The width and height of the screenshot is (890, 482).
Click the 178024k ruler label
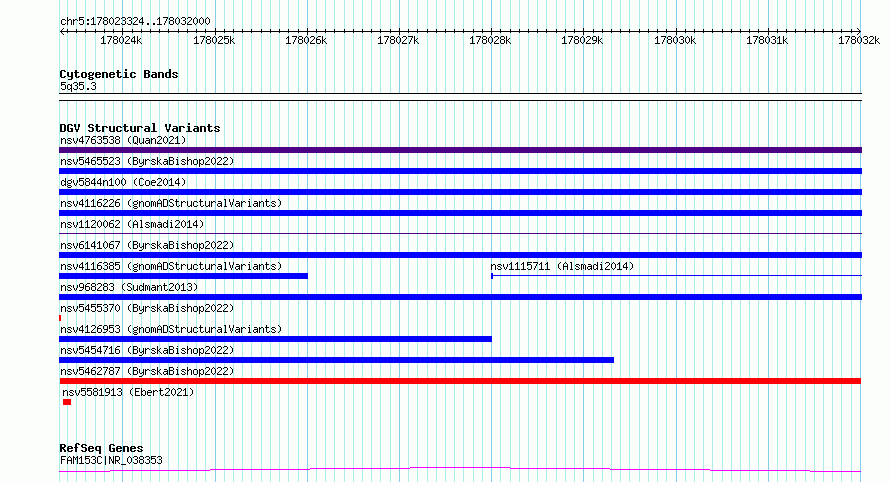[x=121, y=40]
